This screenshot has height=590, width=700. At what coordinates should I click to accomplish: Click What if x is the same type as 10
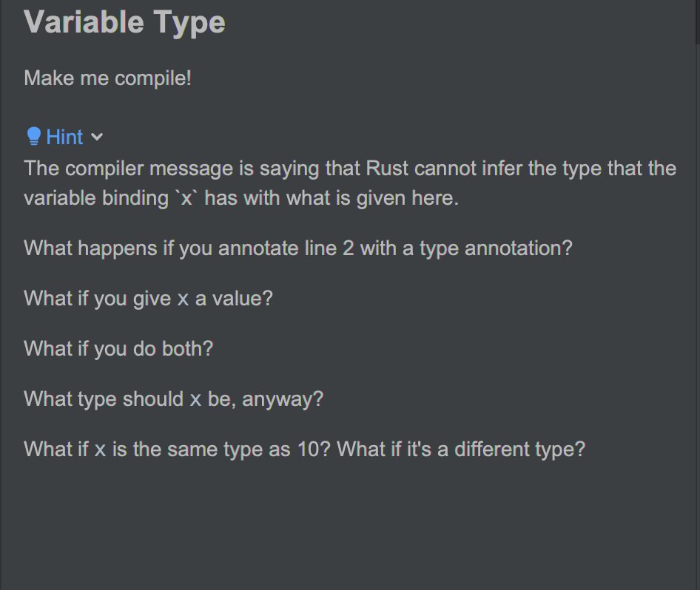[178, 449]
